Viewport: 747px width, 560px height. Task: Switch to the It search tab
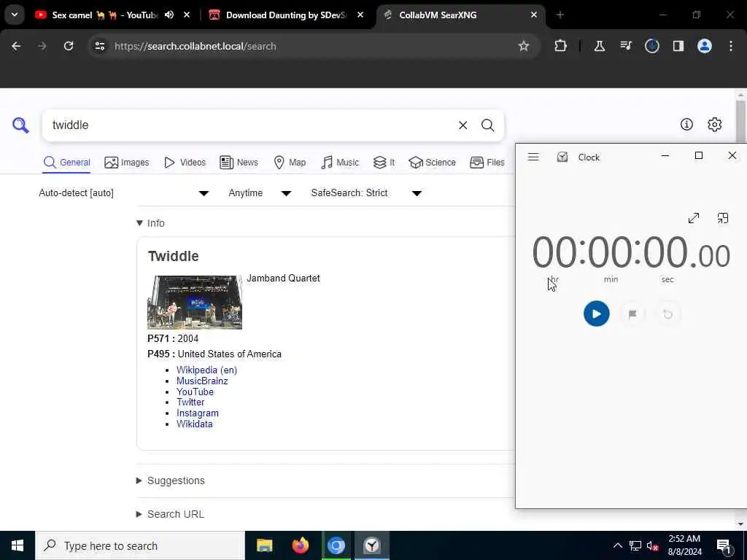pyautogui.click(x=384, y=163)
